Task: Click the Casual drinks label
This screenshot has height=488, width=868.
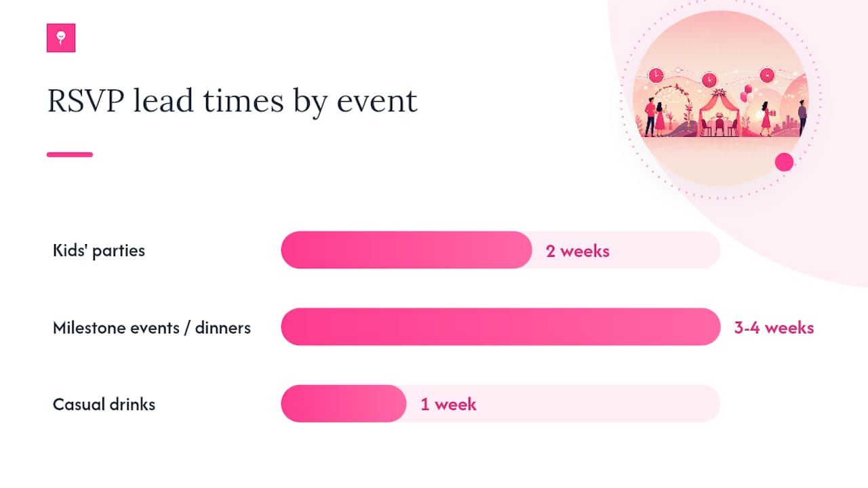Action: tap(104, 405)
